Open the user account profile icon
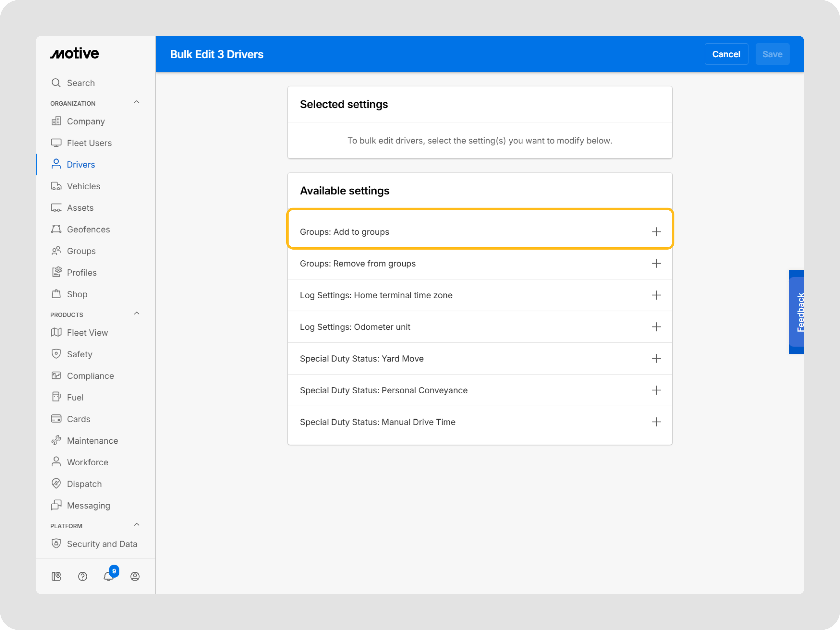This screenshot has height=630, width=840. coord(135,576)
